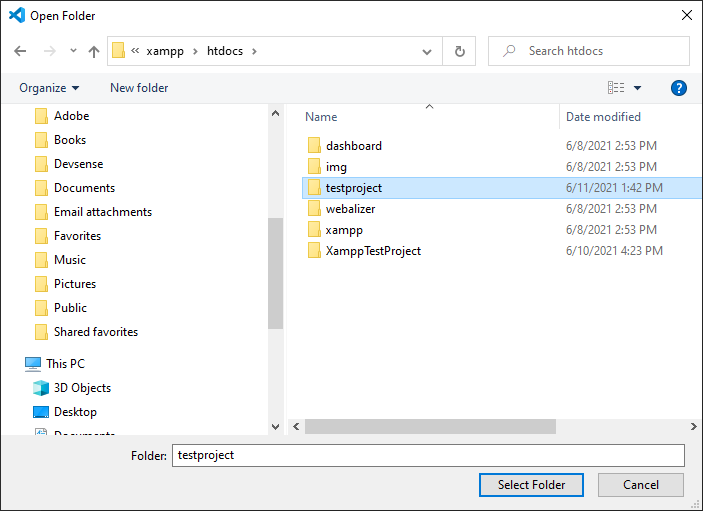703x511 pixels.
Task: Open chevron after xampp in path
Action: click(195, 51)
